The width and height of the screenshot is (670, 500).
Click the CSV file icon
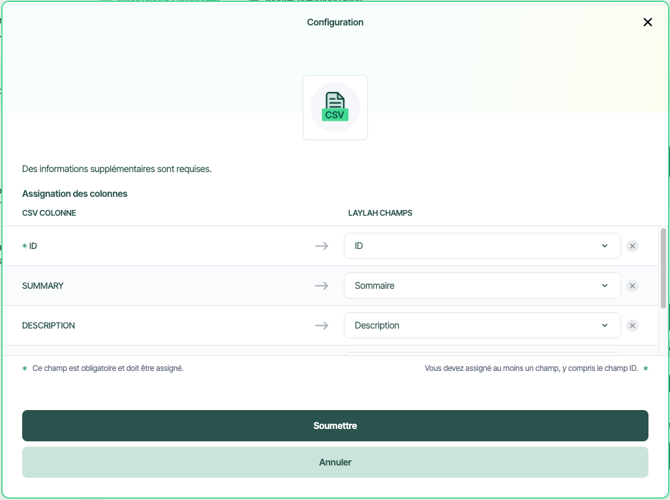coord(335,107)
